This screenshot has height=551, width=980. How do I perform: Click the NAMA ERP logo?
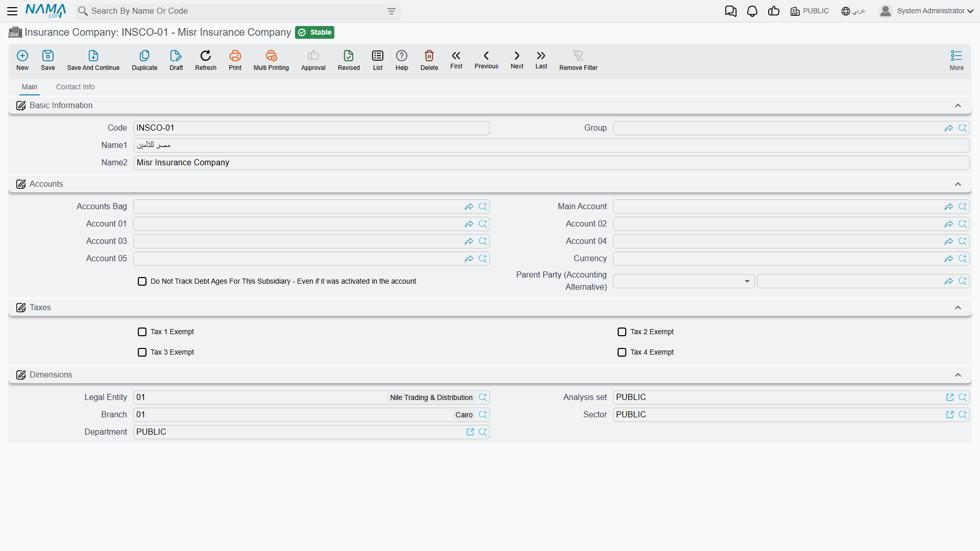[45, 11]
